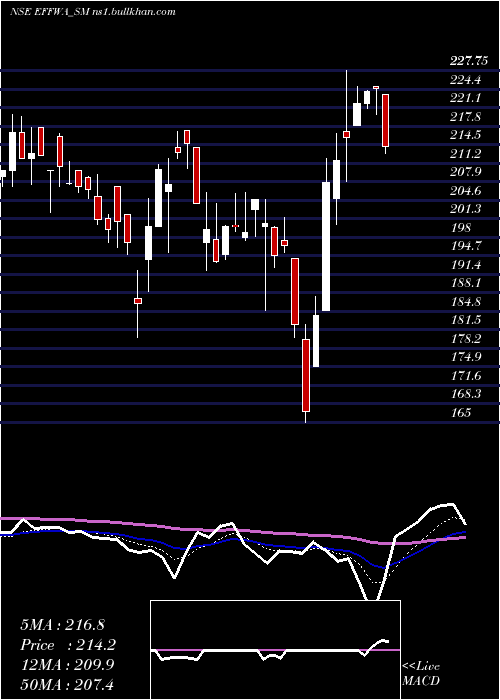Viewport: 500px width, 700px height.
Task: Click the 188.1 price axis label
Action: pos(466,283)
